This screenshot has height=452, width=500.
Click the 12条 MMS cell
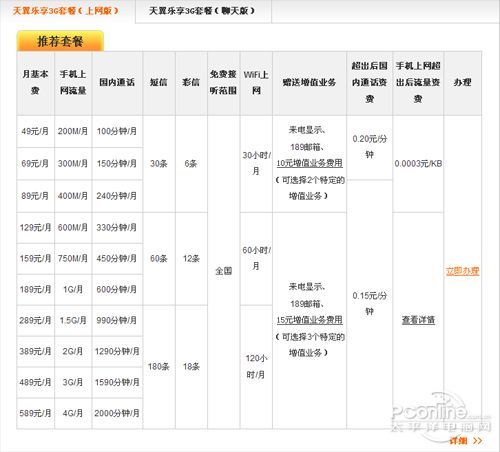[x=191, y=258]
